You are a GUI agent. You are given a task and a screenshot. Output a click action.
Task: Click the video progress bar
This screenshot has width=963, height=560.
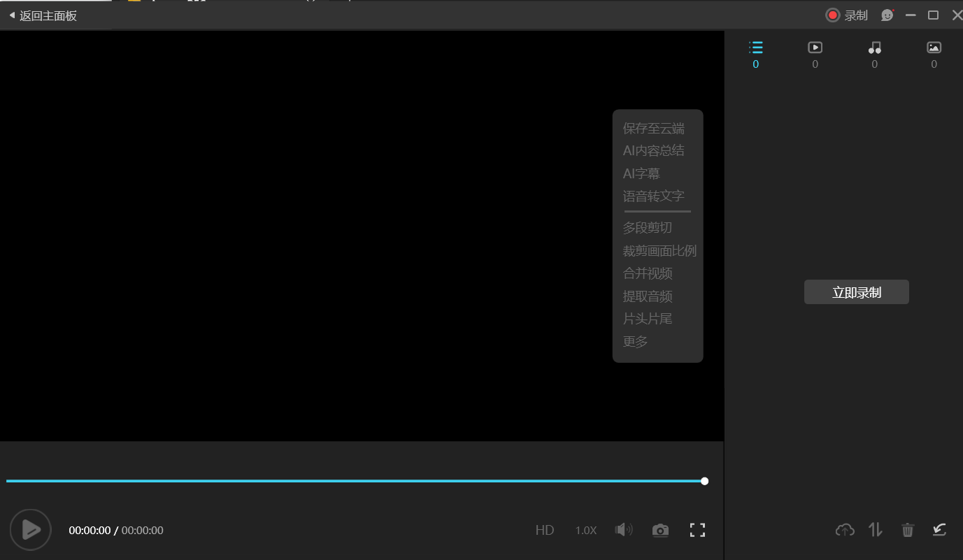[x=355, y=481]
